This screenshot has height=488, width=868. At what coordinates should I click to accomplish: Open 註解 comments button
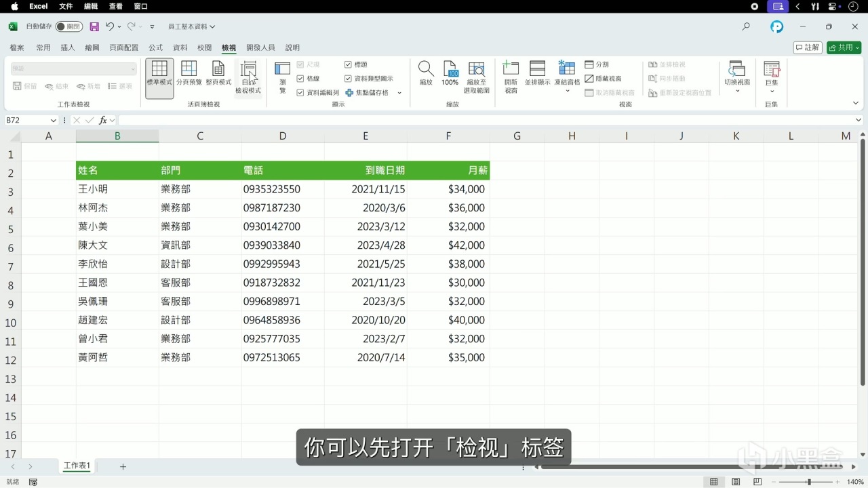pyautogui.click(x=808, y=47)
